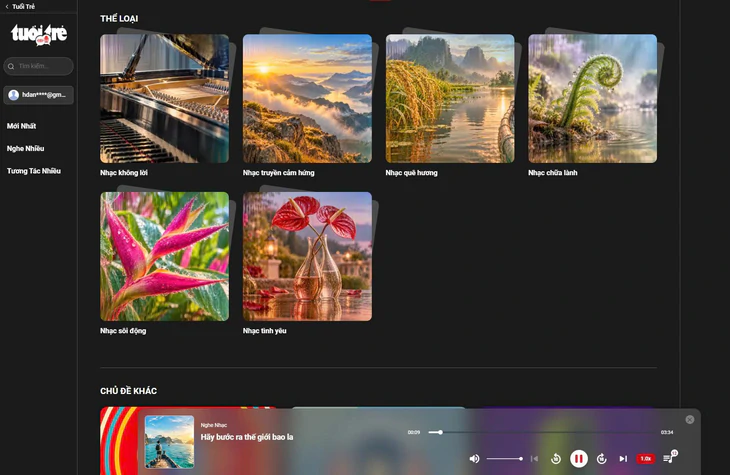Screen dimensions: 730x475
Task: Open the Nhạc tình yêu thumbnail
Action: click(x=307, y=257)
